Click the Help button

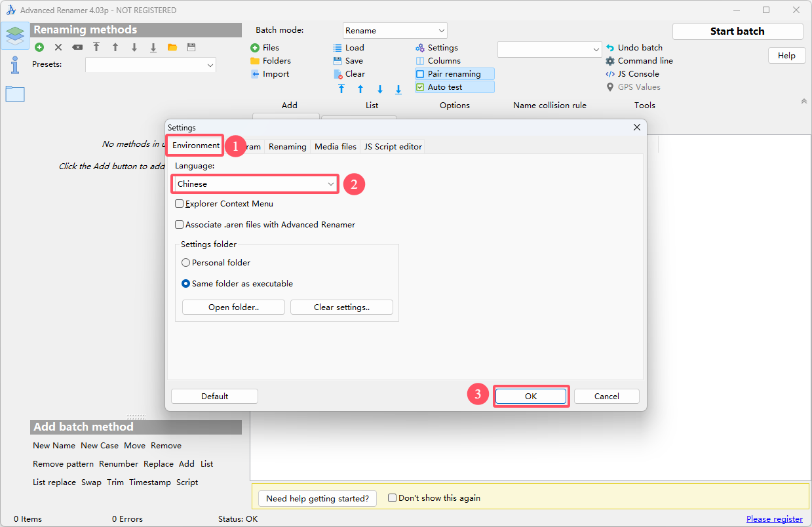coord(786,56)
